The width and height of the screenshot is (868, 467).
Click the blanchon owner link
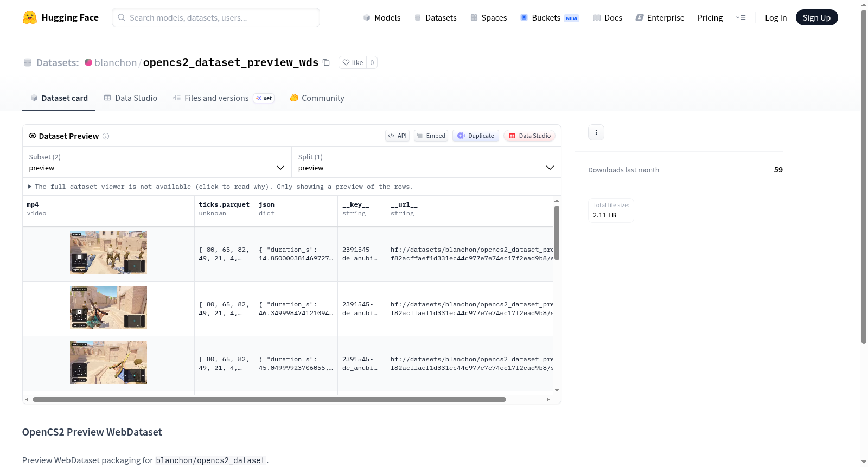pos(116,63)
